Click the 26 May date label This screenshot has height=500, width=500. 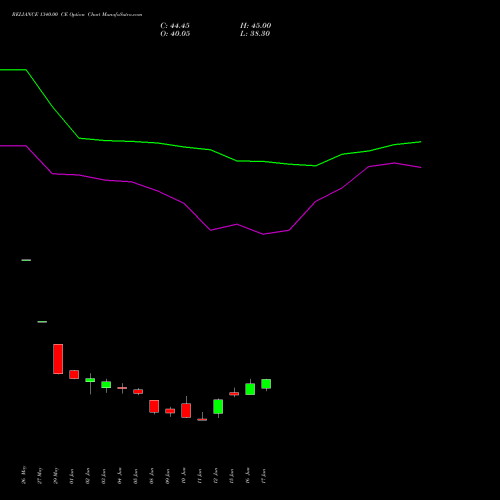tap(24, 475)
